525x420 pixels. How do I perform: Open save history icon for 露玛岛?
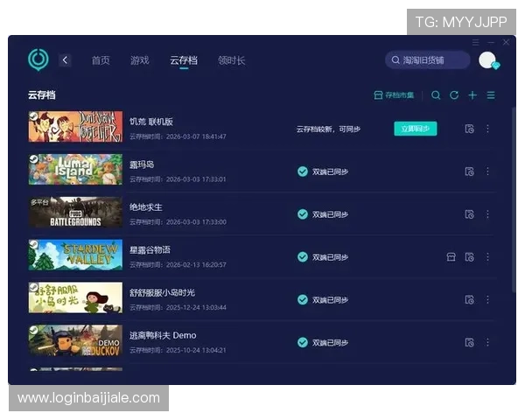tap(469, 171)
